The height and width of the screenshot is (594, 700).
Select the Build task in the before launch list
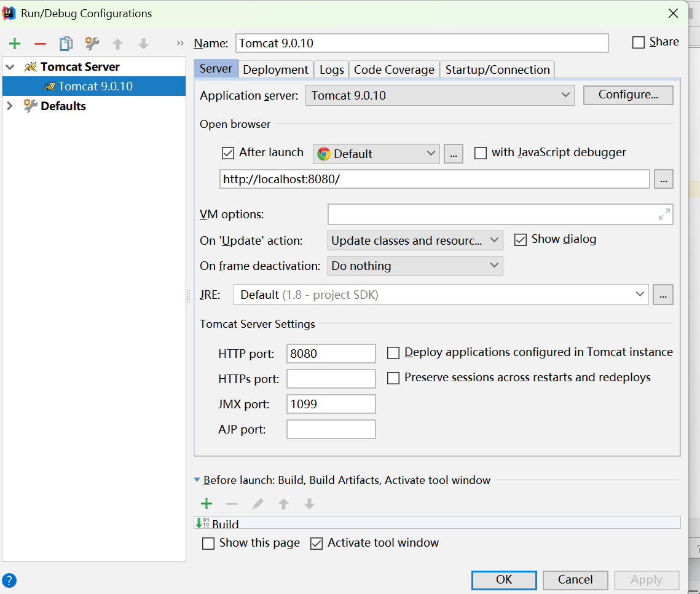click(x=437, y=523)
